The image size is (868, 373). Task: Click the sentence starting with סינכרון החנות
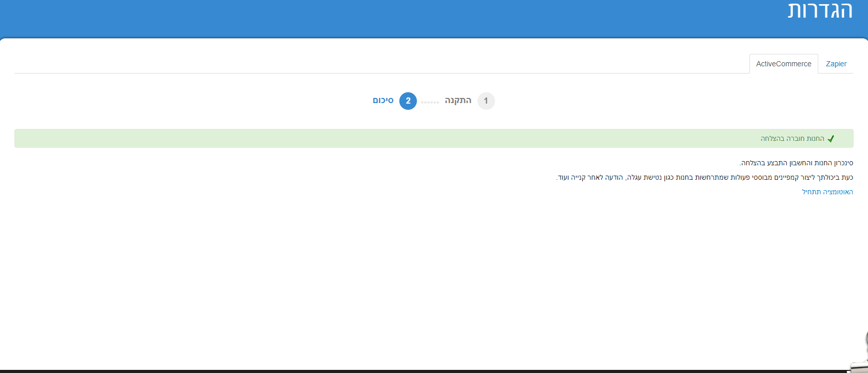pyautogui.click(x=796, y=163)
